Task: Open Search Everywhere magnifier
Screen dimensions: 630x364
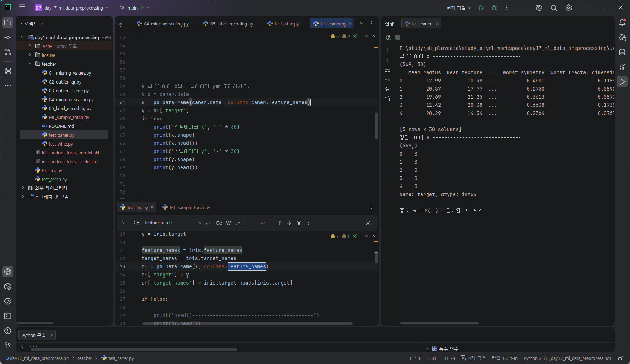Action: [554, 8]
